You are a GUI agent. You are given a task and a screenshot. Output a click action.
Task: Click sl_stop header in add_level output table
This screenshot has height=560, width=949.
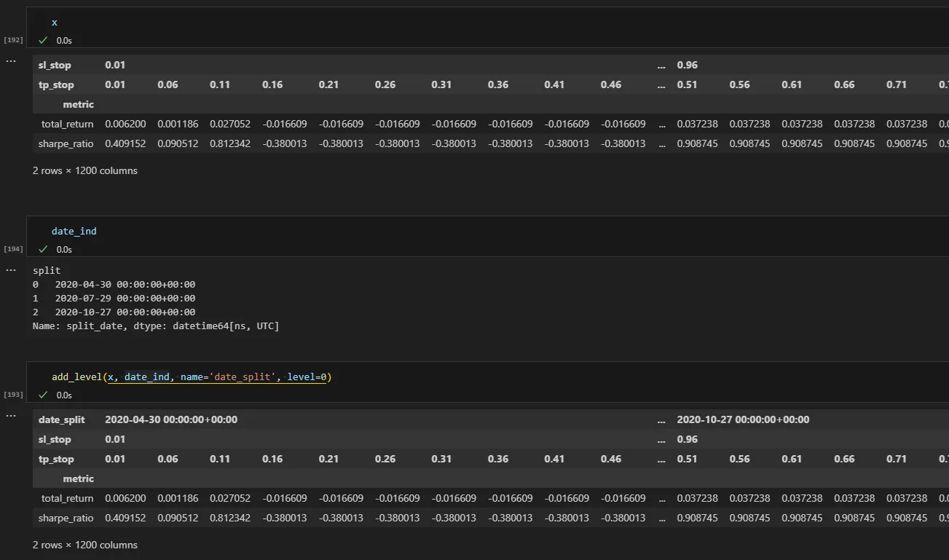click(55, 440)
